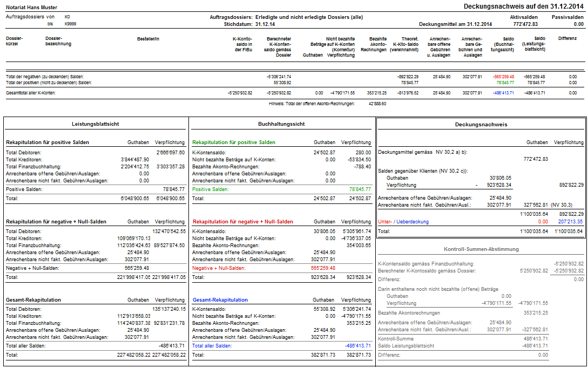Screen dimensions: 588x368
Task: Select the 'Kontroll-Summen-Abstimmung' section title
Action: (481, 249)
